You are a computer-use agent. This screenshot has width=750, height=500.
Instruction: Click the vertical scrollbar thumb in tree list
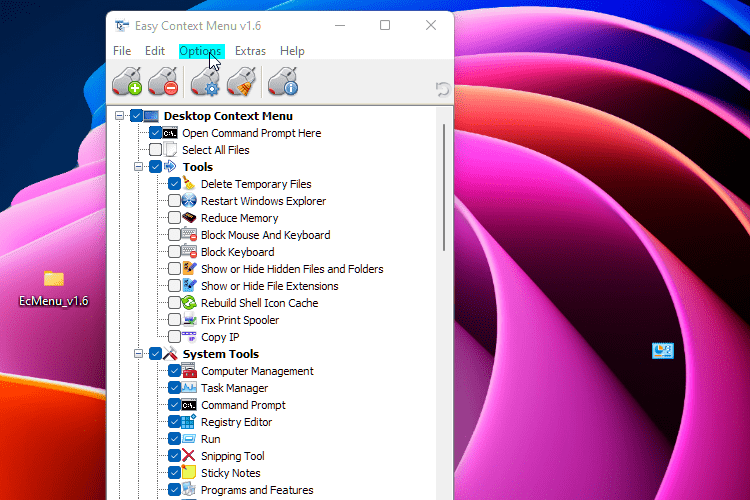click(444, 187)
